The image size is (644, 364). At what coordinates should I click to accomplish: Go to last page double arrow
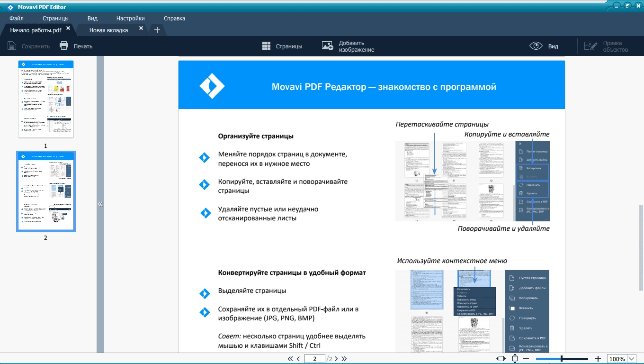click(x=344, y=359)
